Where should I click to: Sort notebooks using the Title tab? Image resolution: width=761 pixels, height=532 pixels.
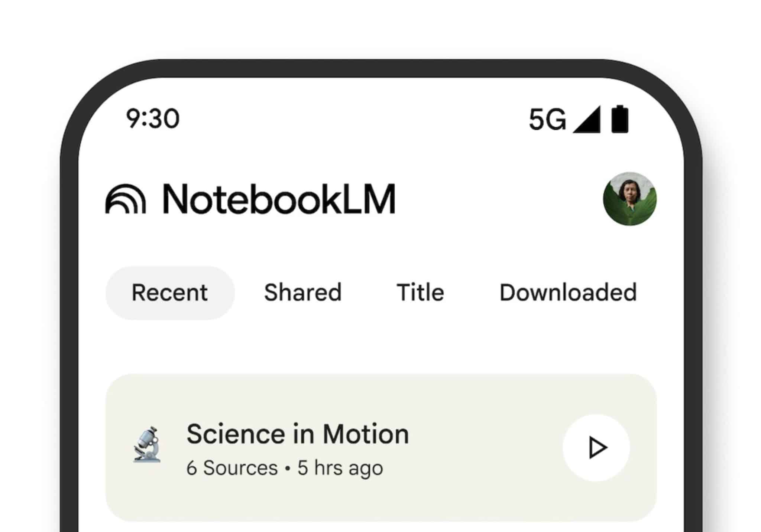[420, 293]
